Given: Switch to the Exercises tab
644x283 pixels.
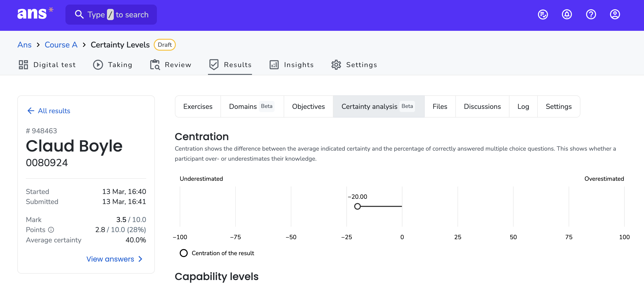Looking at the screenshot, I should 198,107.
